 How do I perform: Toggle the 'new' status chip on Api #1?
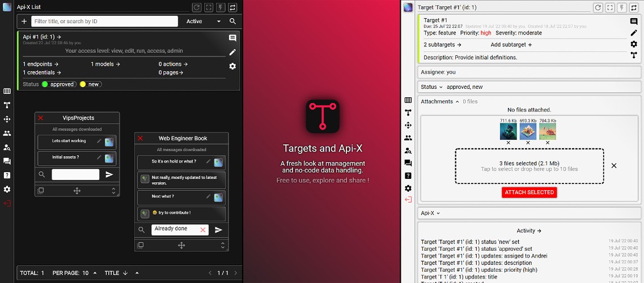click(x=90, y=84)
